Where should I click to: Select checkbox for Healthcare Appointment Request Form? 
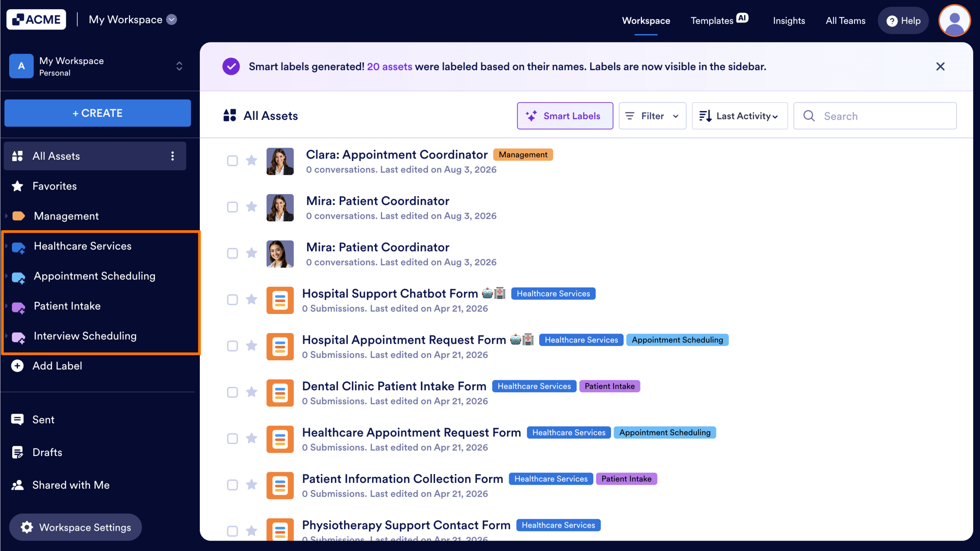tap(232, 438)
